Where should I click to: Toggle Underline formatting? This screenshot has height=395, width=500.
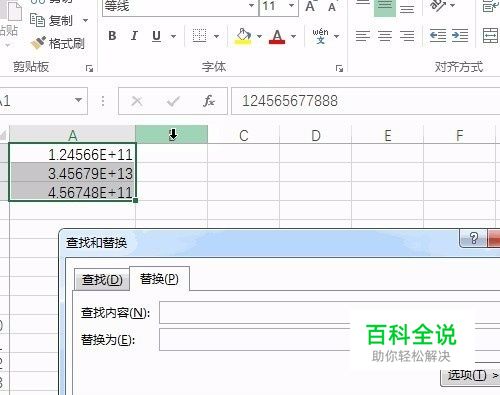tap(156, 36)
